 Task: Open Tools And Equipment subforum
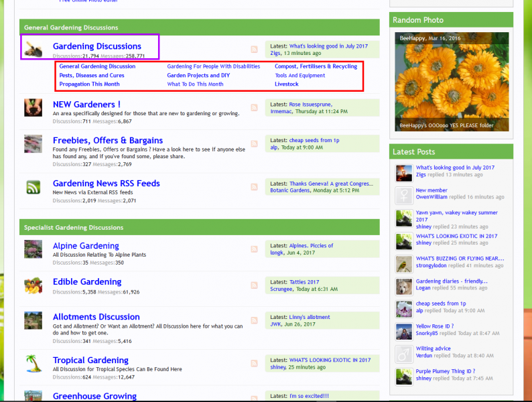[x=300, y=76]
